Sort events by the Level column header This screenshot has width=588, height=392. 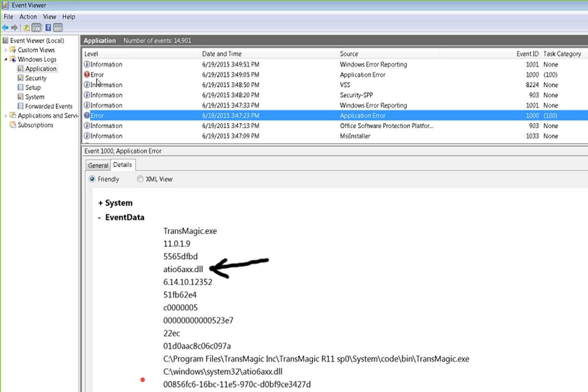point(141,54)
